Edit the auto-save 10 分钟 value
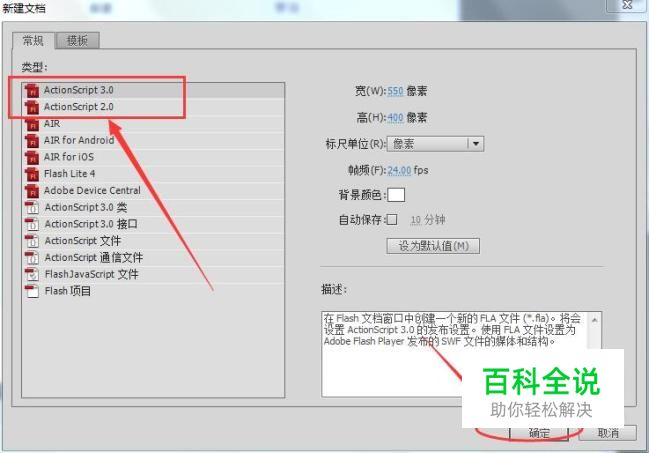The height and width of the screenshot is (453, 649). 415,220
